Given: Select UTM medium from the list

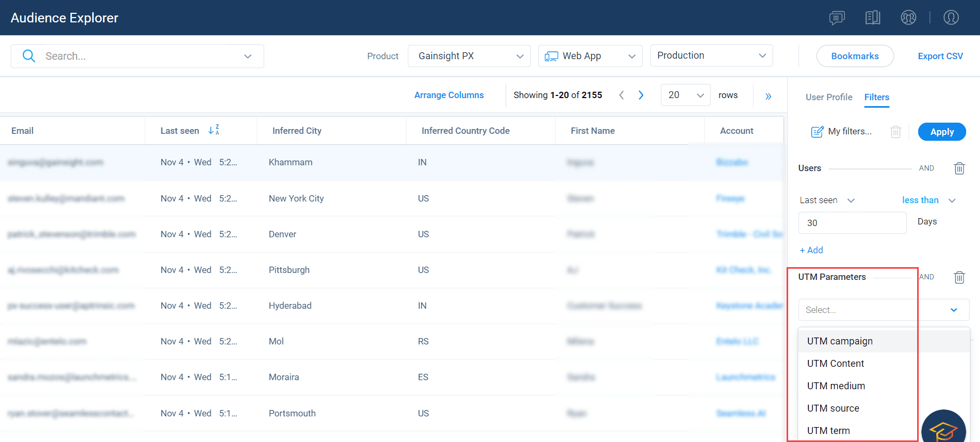Looking at the screenshot, I should tap(836, 385).
